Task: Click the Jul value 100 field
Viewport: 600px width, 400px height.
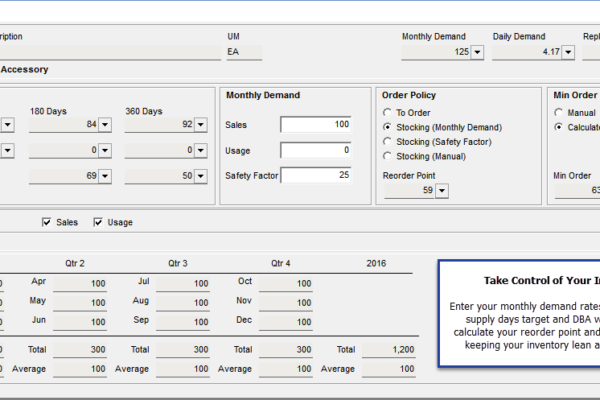Action: tap(183, 284)
